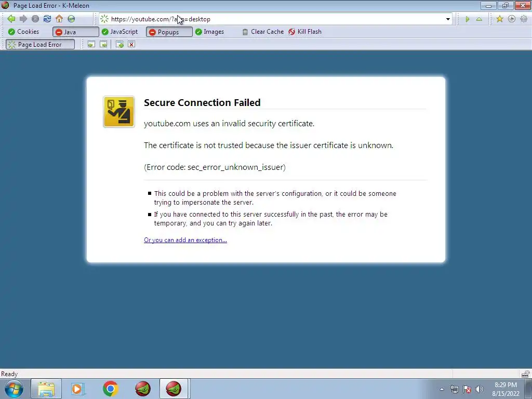Click the gray Forward arrow button
Image resolution: width=532 pixels, height=399 pixels.
point(23,19)
